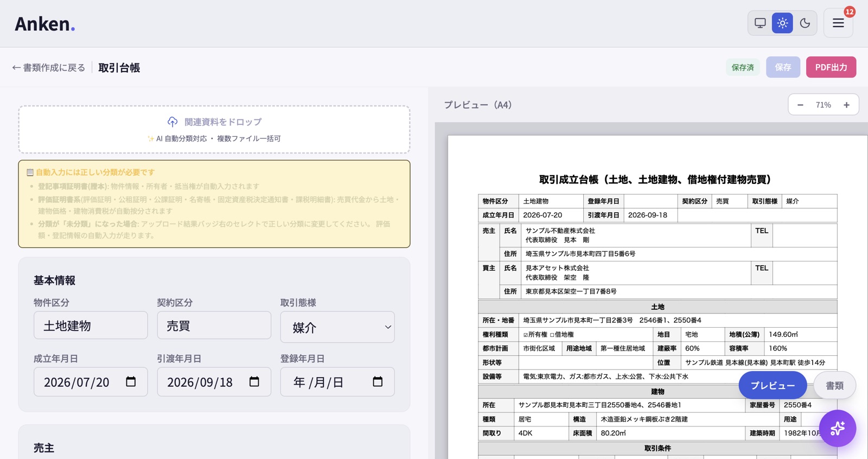This screenshot has height=459, width=868.
Task: Open the AI assistant sparkle button
Action: click(838, 428)
